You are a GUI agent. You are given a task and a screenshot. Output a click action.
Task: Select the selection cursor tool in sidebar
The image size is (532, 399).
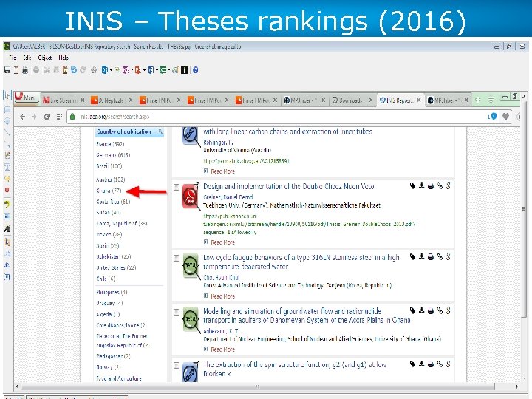7,95
